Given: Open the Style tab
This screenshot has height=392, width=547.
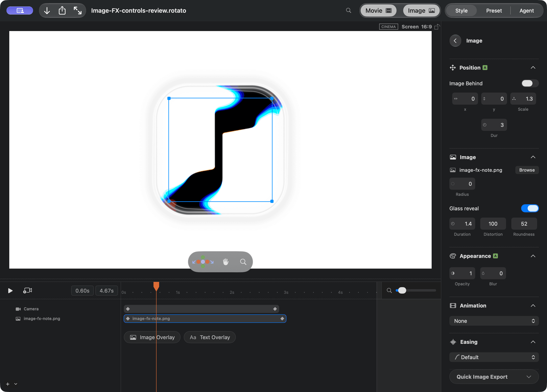Looking at the screenshot, I should click(x=461, y=10).
